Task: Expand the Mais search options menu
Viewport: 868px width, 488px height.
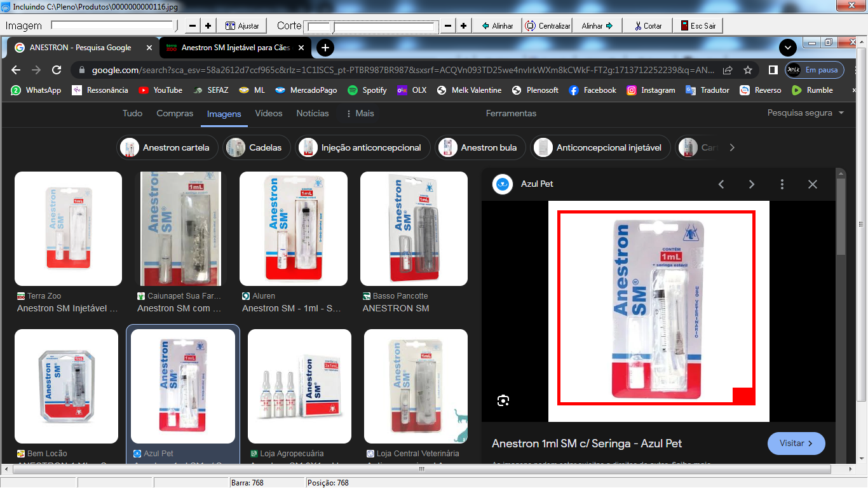Action: point(360,113)
